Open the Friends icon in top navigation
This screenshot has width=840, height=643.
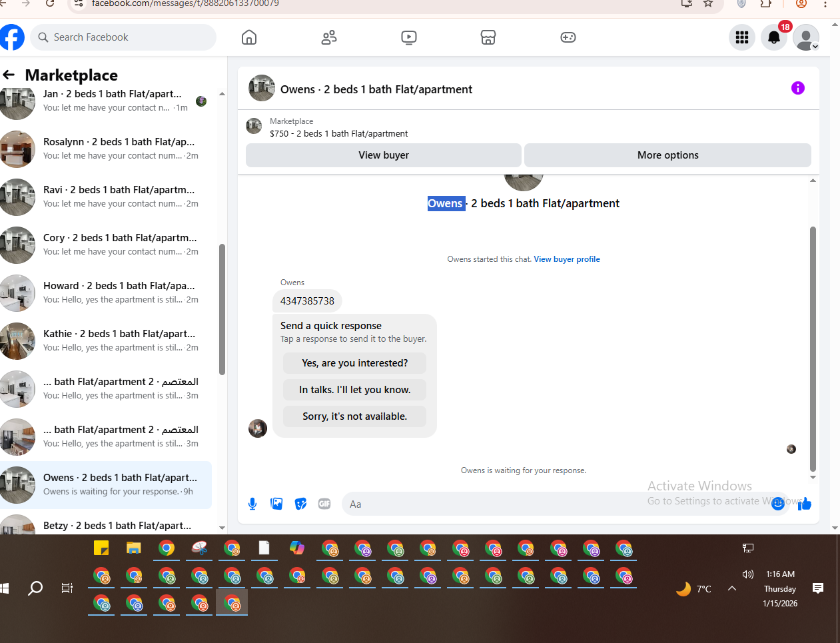329,37
